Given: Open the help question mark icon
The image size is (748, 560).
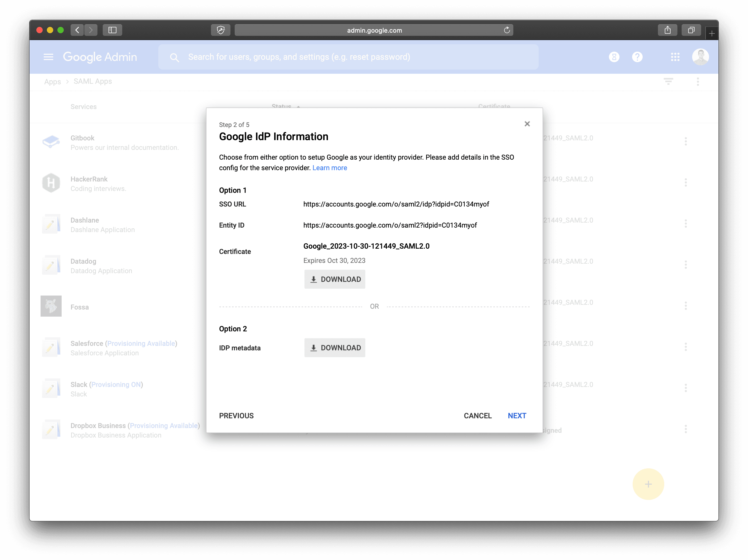Looking at the screenshot, I should coord(637,57).
